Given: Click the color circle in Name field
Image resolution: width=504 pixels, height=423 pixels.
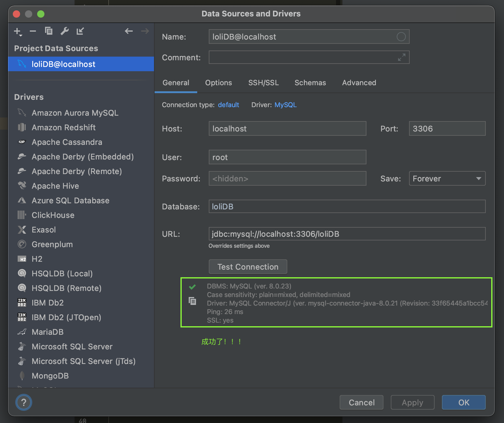Looking at the screenshot, I should point(401,37).
